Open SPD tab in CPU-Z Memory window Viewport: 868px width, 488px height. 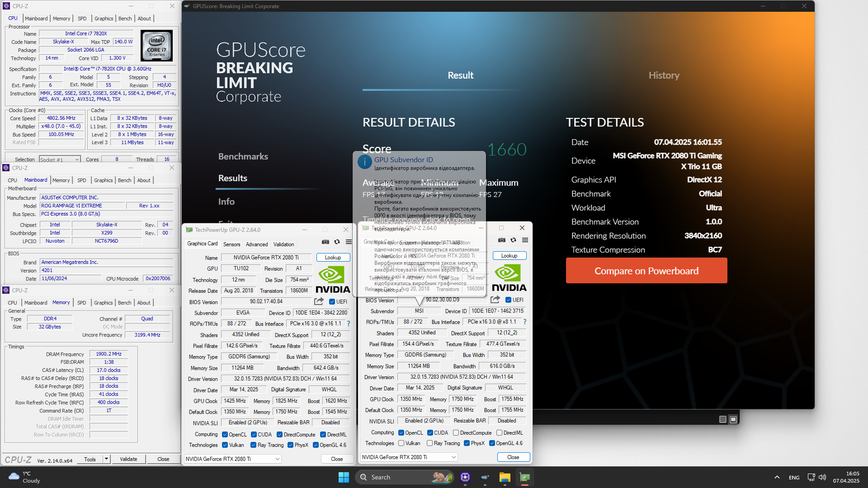(81, 303)
